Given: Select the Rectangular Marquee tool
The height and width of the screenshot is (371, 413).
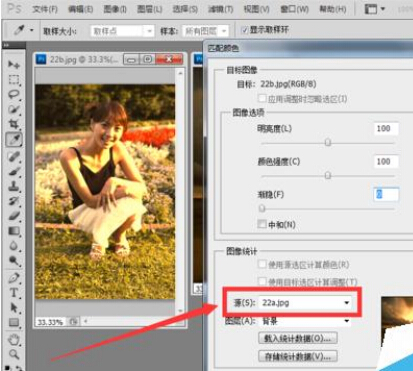Looking at the screenshot, I should pos(14,80).
